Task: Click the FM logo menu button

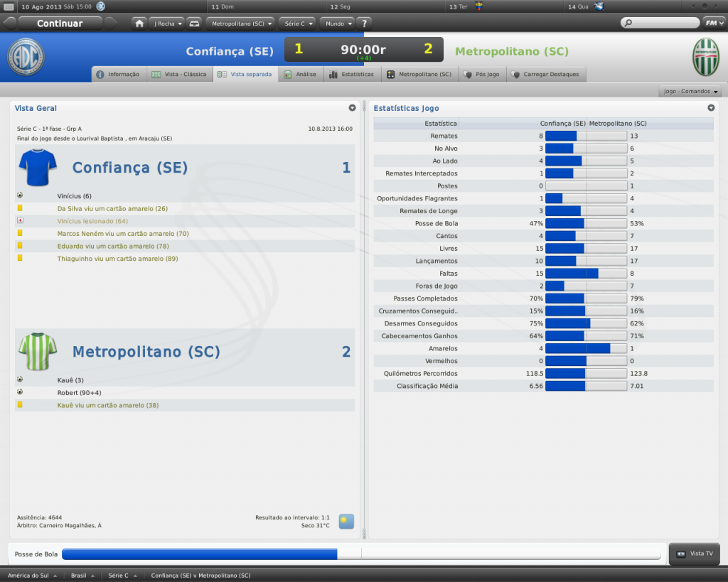Action: [712, 23]
